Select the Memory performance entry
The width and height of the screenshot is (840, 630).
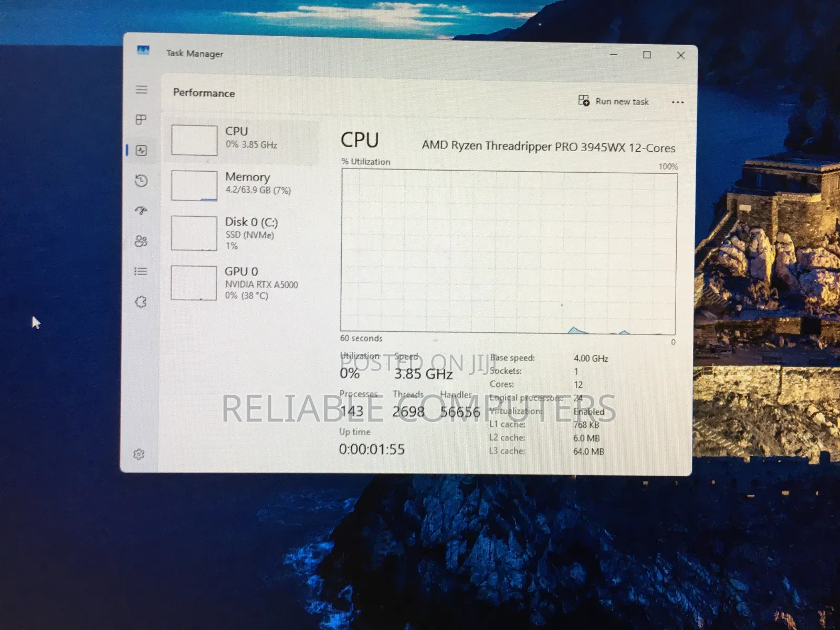click(x=241, y=185)
